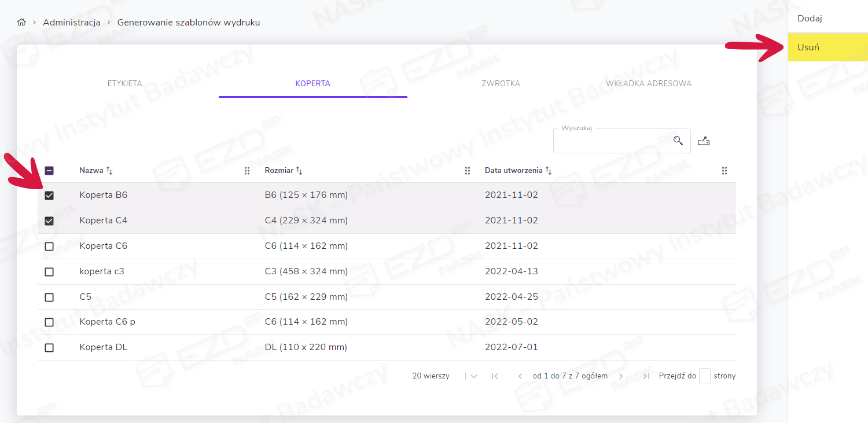Tick the Koperta DL checkbox

[49, 348]
